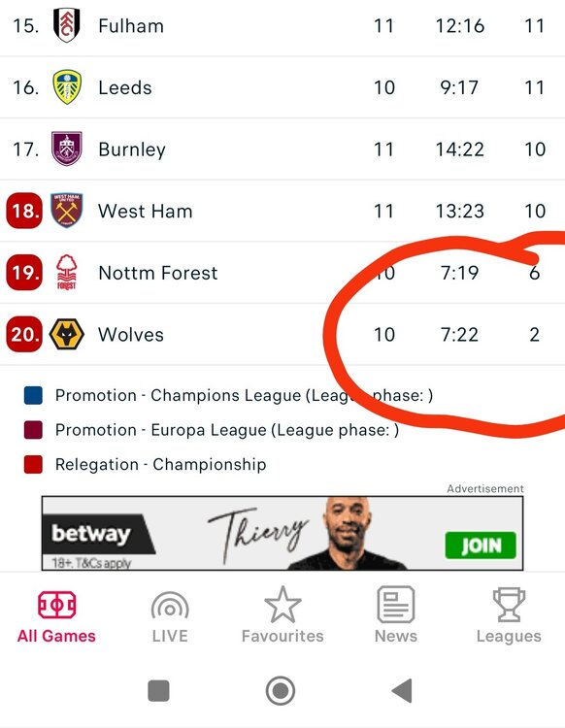Switch to the LIVE tab
This screenshot has height=728, width=565.
[x=170, y=617]
